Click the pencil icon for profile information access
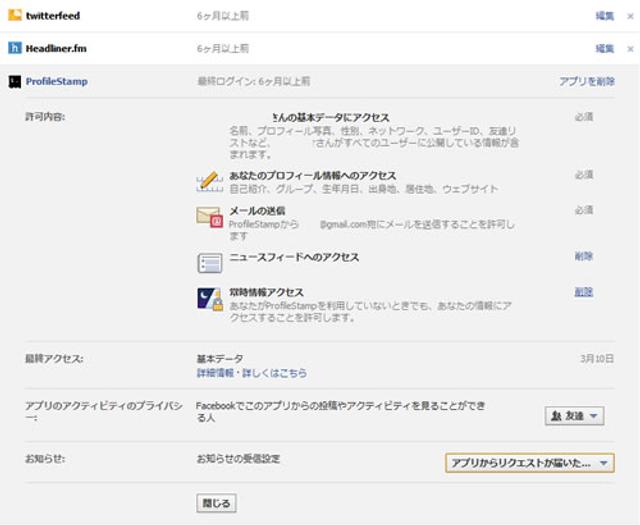 click(x=209, y=182)
